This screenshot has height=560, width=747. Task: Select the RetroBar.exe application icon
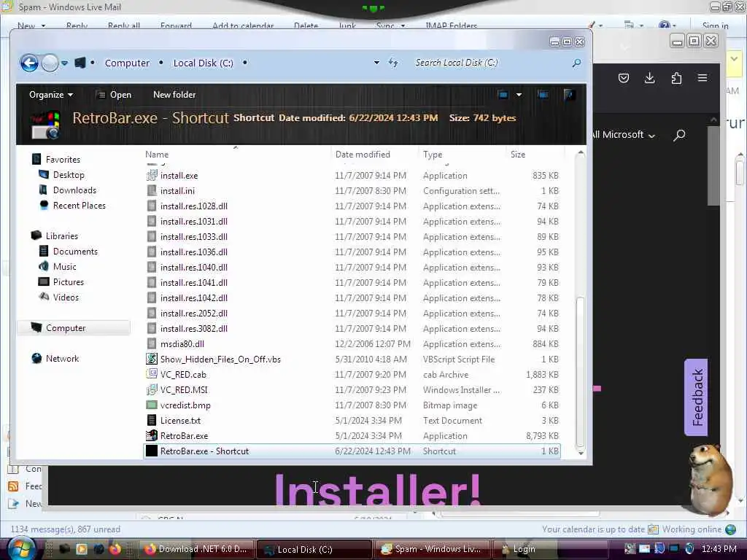pos(152,436)
